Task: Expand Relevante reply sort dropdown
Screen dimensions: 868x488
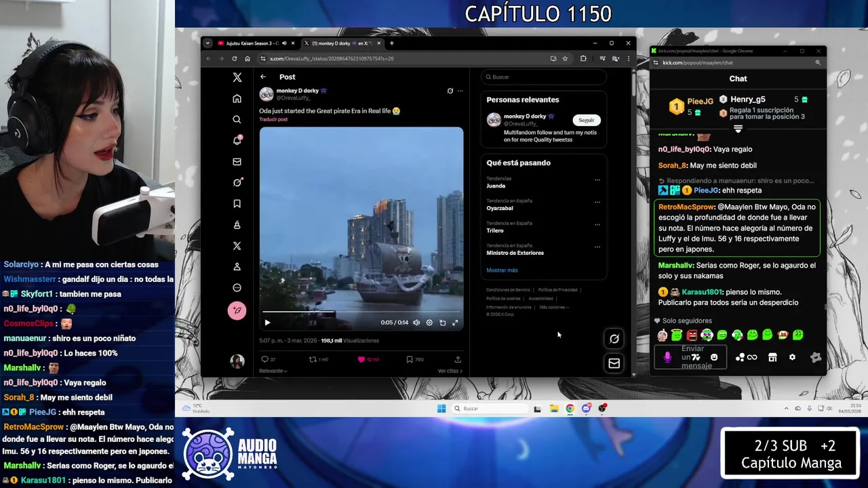Action: [273, 371]
